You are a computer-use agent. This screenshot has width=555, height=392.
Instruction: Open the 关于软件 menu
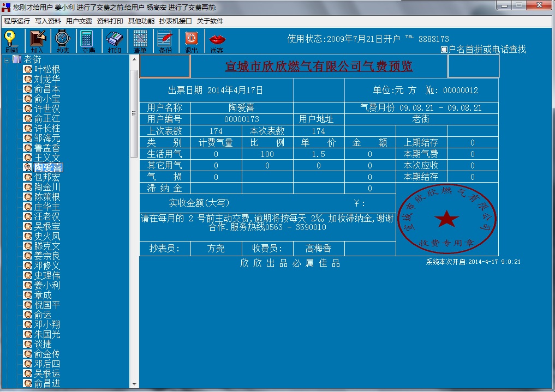point(210,21)
